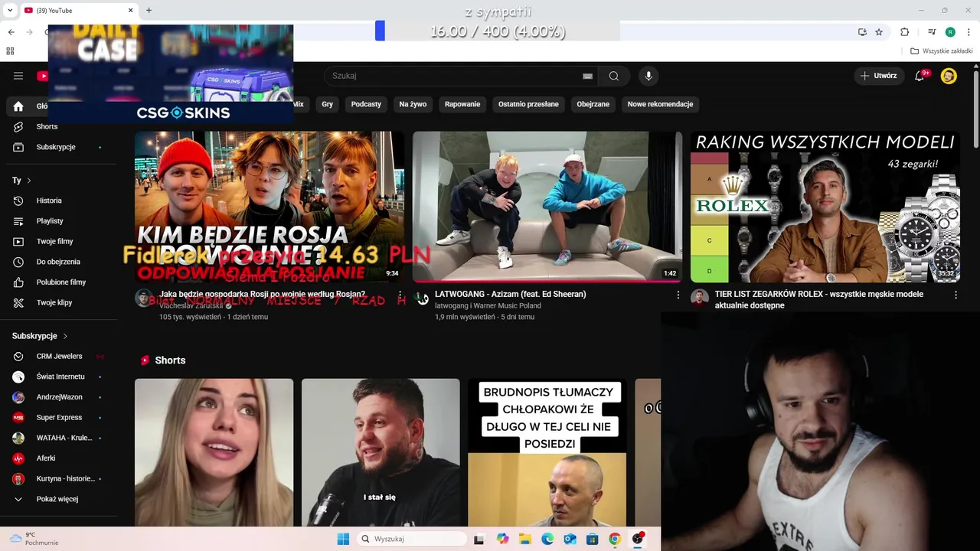Select the Gry filter chip

[x=328, y=104]
